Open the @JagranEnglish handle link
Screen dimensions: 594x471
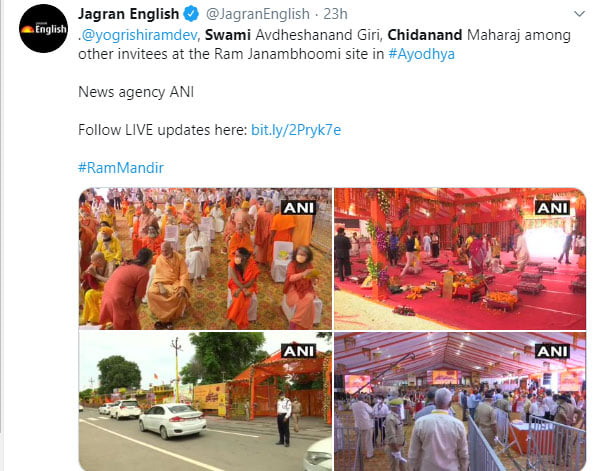click(258, 14)
